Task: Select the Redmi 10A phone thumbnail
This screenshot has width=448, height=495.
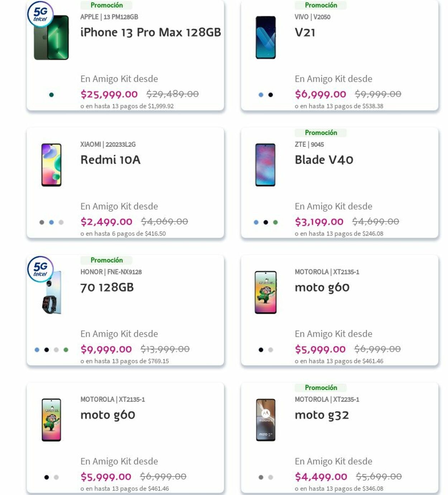Action: pos(51,165)
